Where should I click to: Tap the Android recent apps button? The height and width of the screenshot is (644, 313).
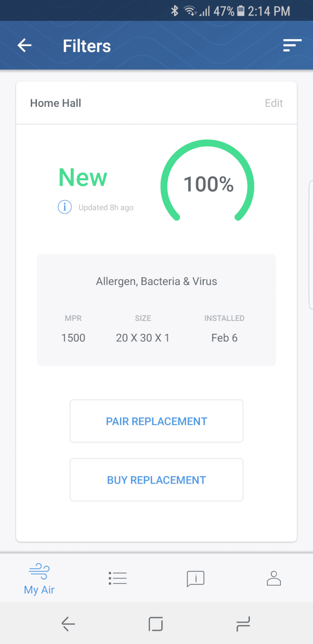(243, 624)
